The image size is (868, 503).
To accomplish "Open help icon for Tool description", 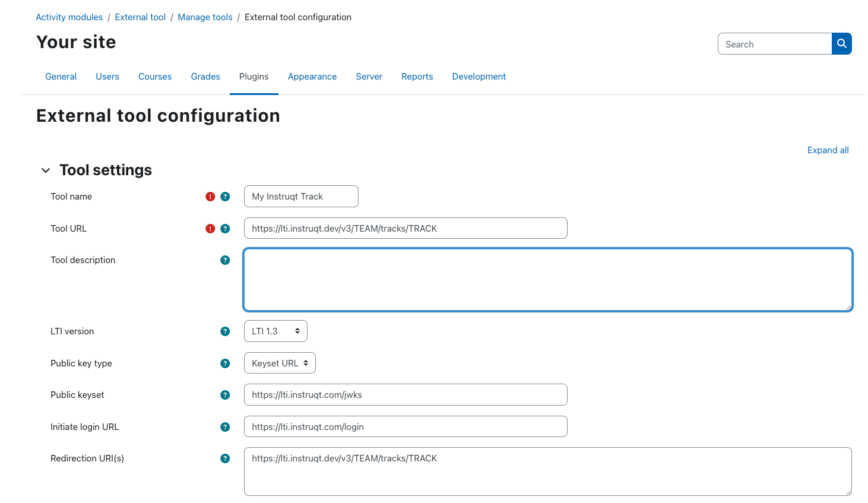I will point(225,260).
